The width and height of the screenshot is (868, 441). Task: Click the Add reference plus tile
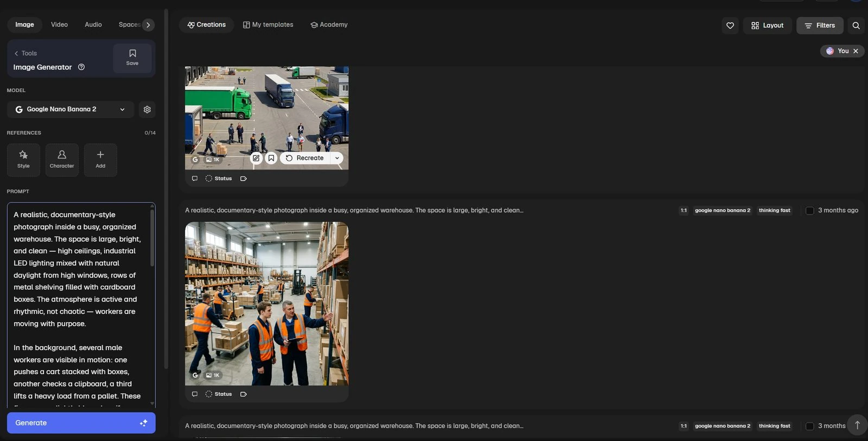100,160
